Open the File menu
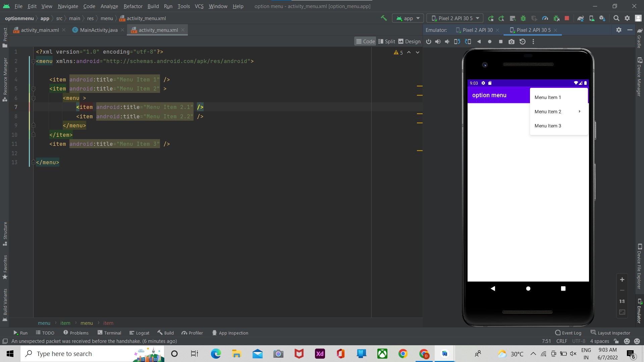The width and height of the screenshot is (644, 362). point(18,6)
